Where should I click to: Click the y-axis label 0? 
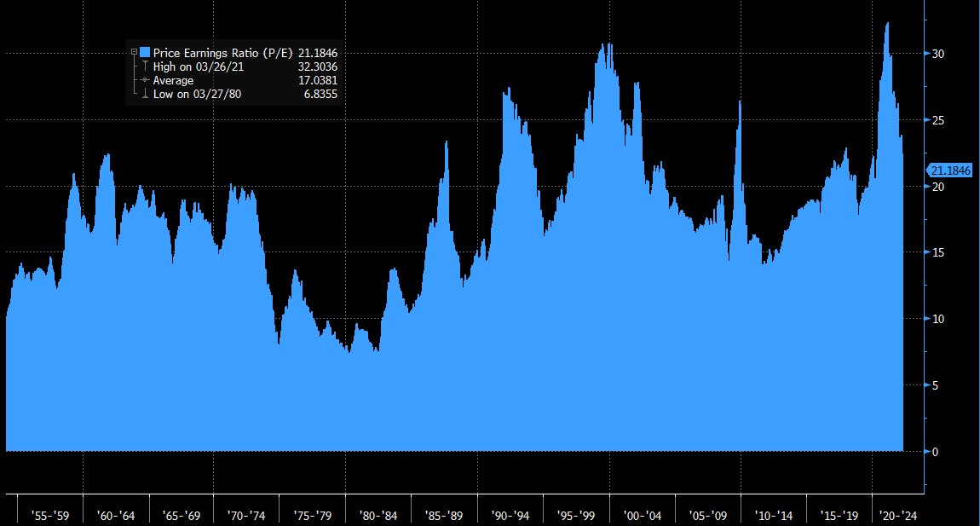pyautogui.click(x=935, y=452)
